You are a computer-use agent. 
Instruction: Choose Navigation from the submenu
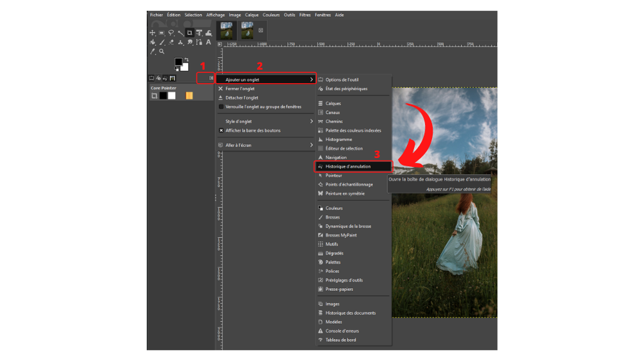point(353,157)
